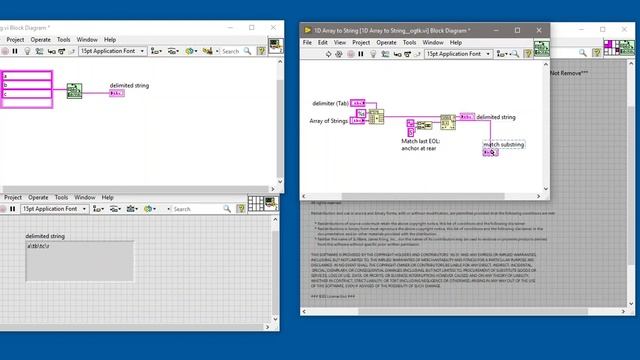The image size is (640, 360).
Task: Open Reorder dropdown in top-left window
Action: coord(190,51)
